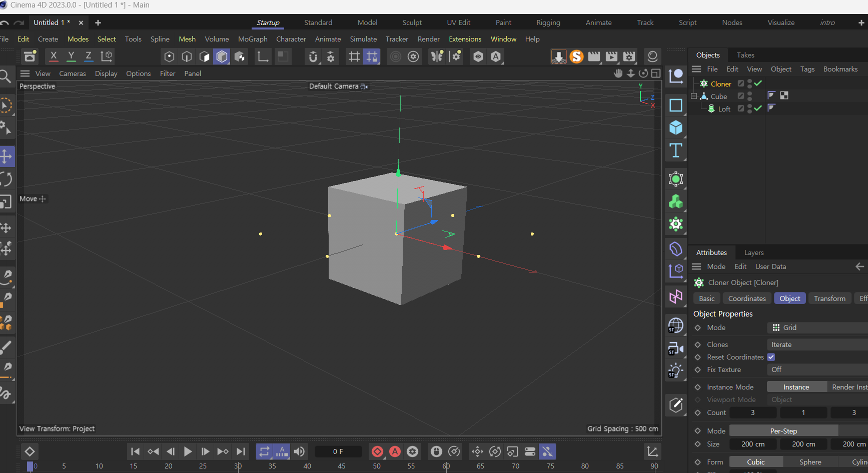Viewport: 868px width, 473px height.
Task: Play the animation forward
Action: pos(188,451)
